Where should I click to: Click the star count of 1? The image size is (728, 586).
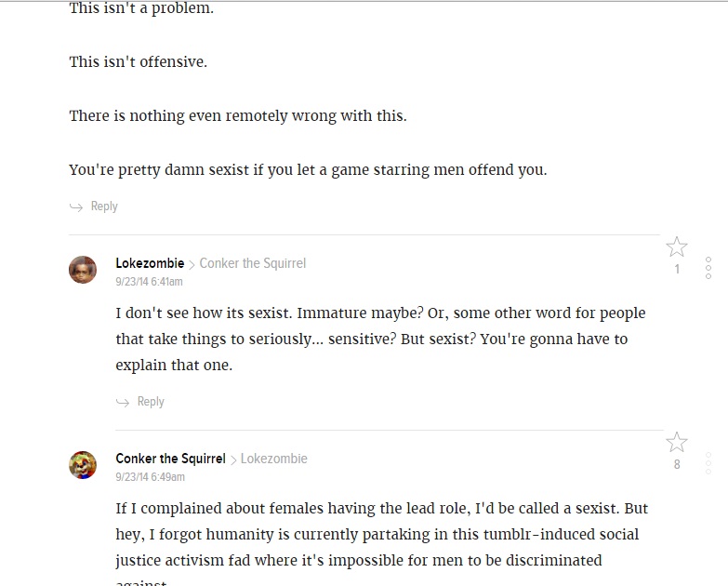click(677, 270)
